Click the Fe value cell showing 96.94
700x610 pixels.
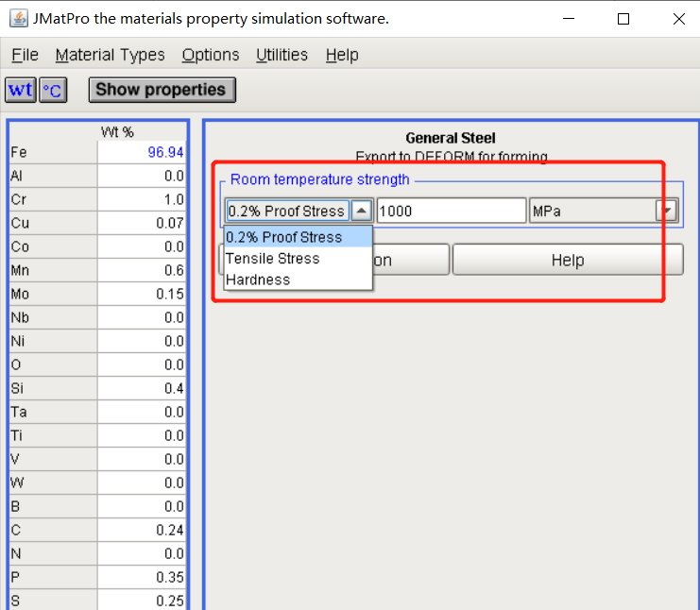pos(142,152)
